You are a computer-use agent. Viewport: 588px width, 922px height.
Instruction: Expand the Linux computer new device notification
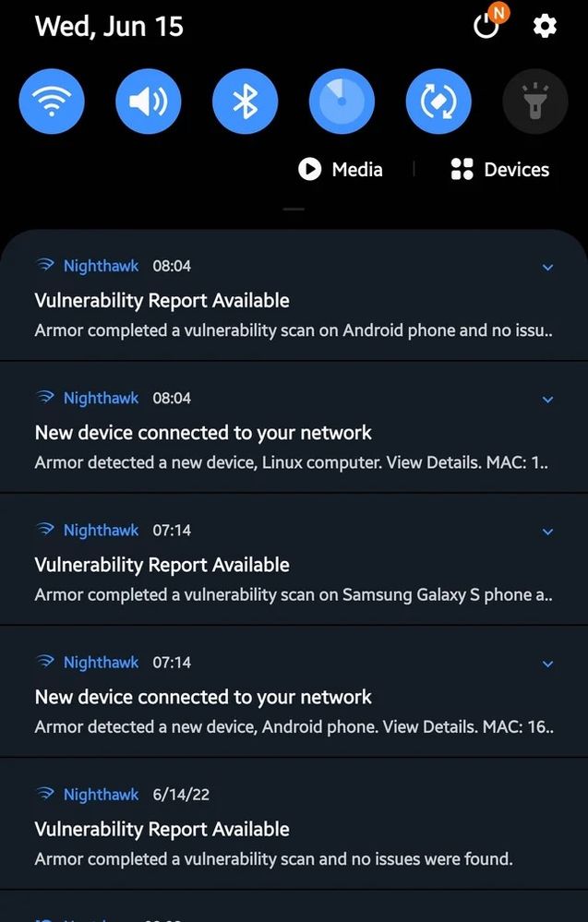pos(547,400)
